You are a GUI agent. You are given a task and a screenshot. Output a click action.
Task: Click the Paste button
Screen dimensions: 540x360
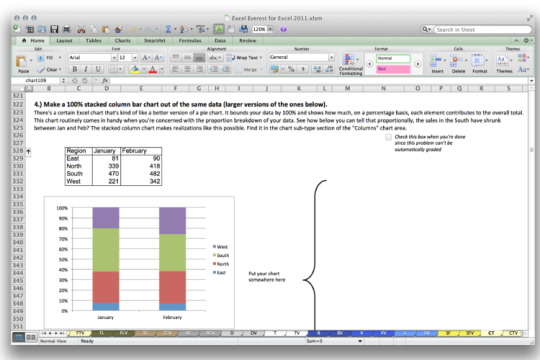tap(23, 64)
